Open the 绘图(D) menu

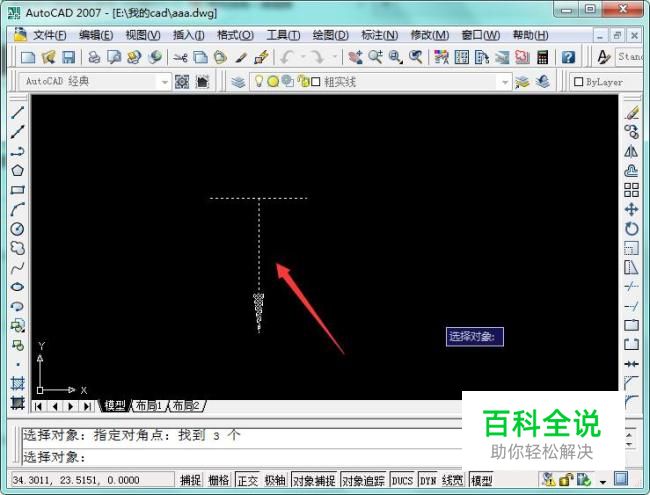pyautogui.click(x=330, y=35)
